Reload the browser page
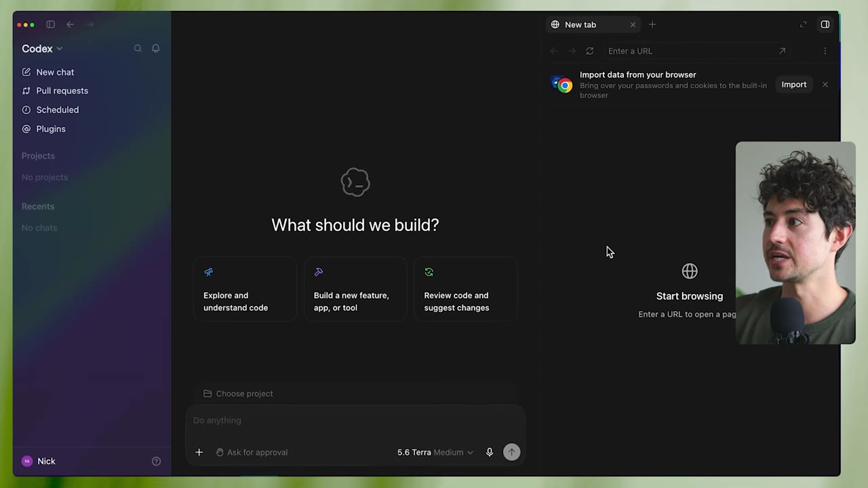 (x=590, y=51)
